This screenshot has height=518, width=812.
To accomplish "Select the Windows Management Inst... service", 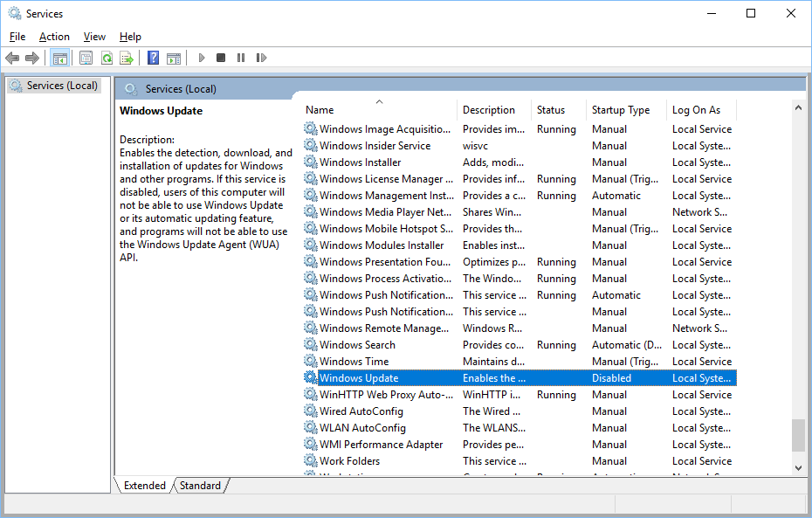I will (520, 196).
